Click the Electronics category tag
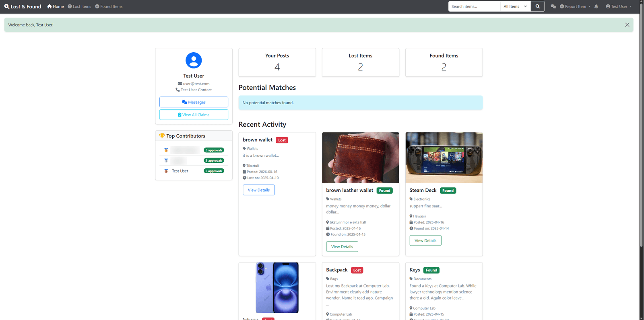This screenshot has height=320, width=644. pos(422,199)
